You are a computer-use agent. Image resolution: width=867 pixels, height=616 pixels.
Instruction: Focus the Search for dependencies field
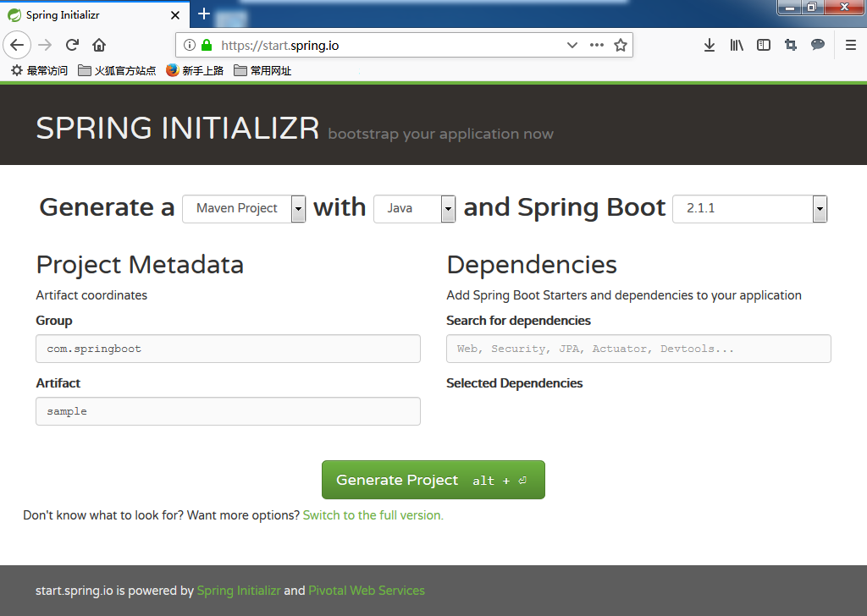(638, 349)
